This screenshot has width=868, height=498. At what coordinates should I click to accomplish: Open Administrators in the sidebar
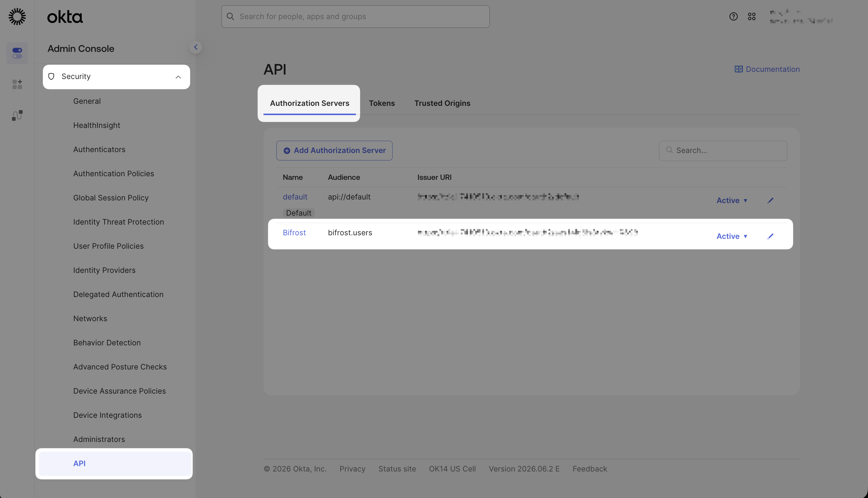click(99, 439)
